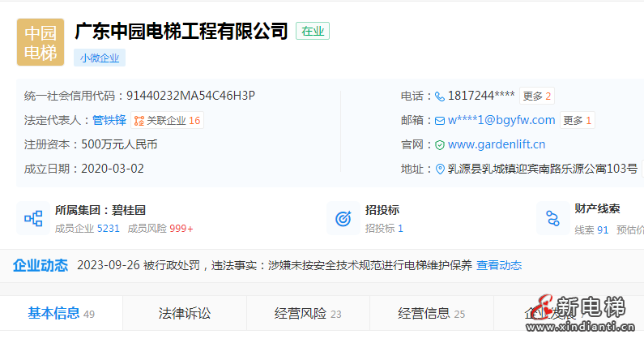
Task: Switch to the 法律诉讼 tab
Action: tap(185, 314)
